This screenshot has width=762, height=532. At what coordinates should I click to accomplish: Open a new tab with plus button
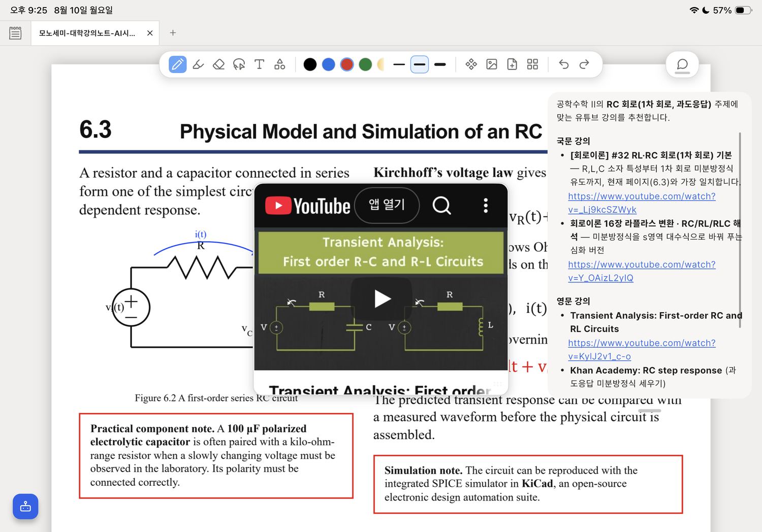[173, 33]
